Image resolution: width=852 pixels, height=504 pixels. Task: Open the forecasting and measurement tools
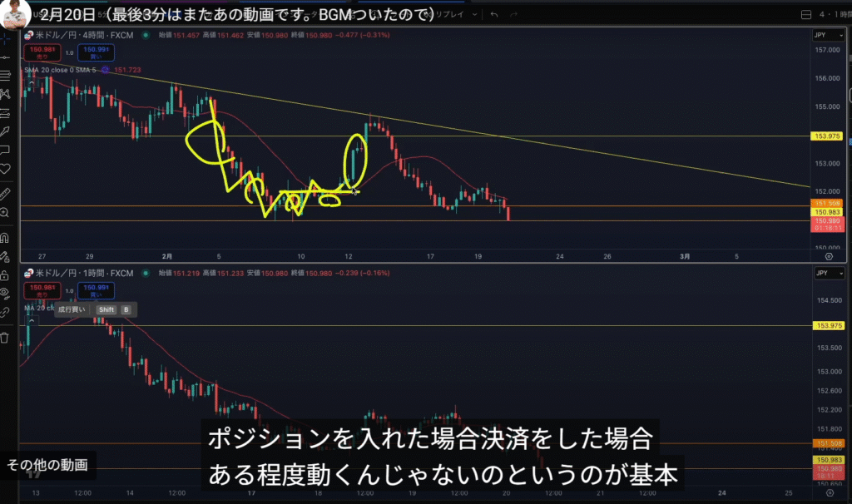point(5,113)
